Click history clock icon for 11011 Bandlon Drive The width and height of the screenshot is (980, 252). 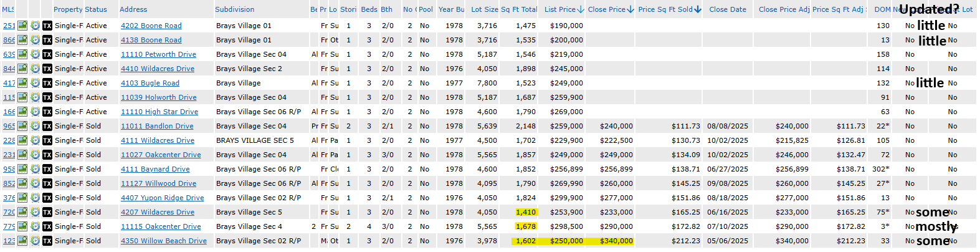coord(35,126)
